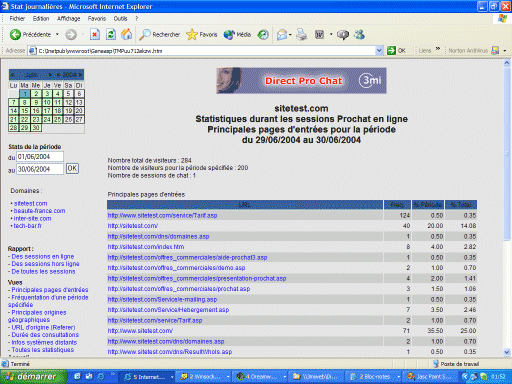Click the Rechercher search toolbar button

click(159, 34)
